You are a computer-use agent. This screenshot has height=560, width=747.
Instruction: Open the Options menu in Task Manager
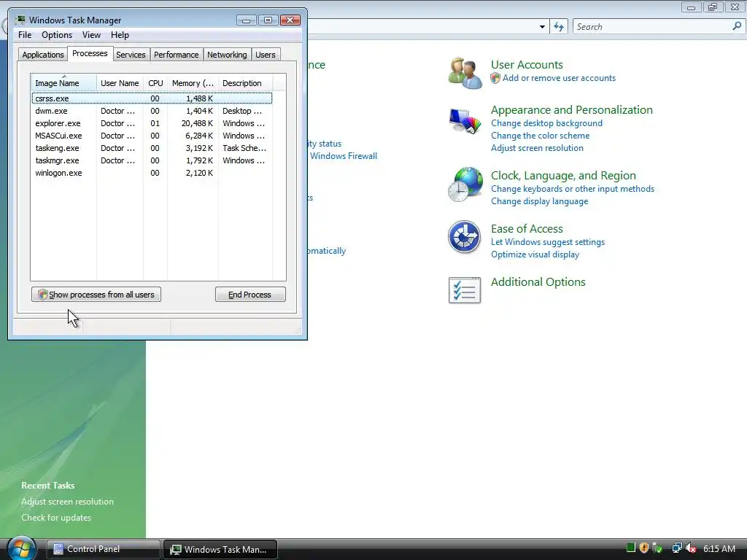point(57,35)
